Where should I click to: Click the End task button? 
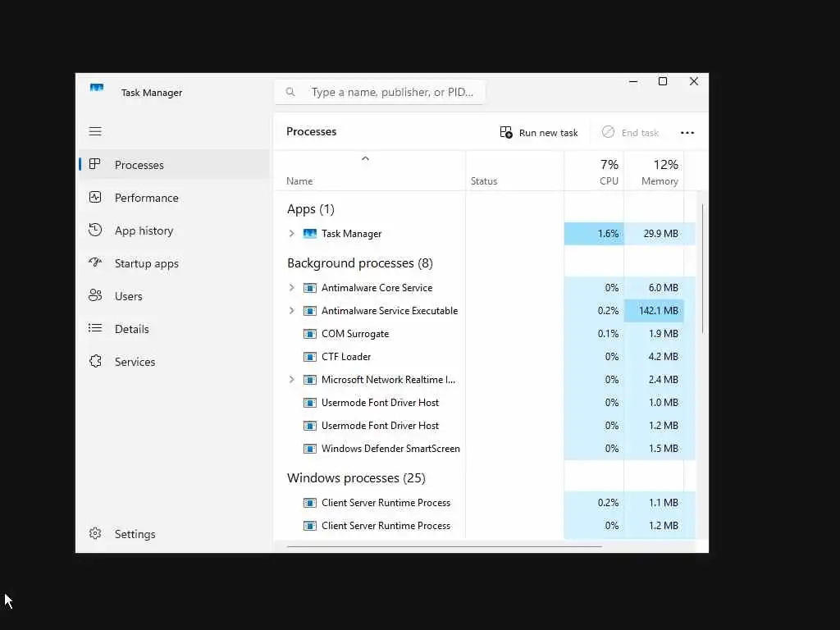[x=630, y=132]
